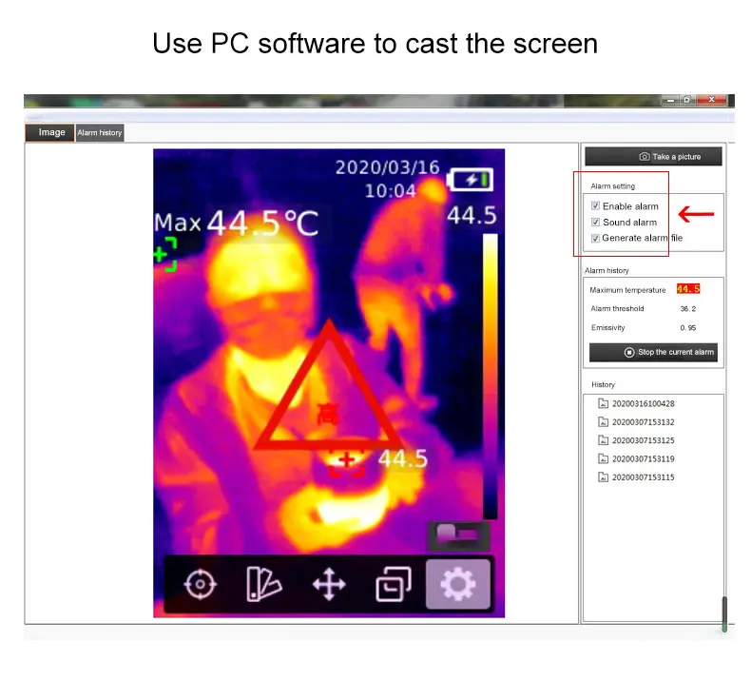Click the Emissivity value 0.95
Image resolution: width=751 pixels, height=700 pixels.
click(688, 328)
